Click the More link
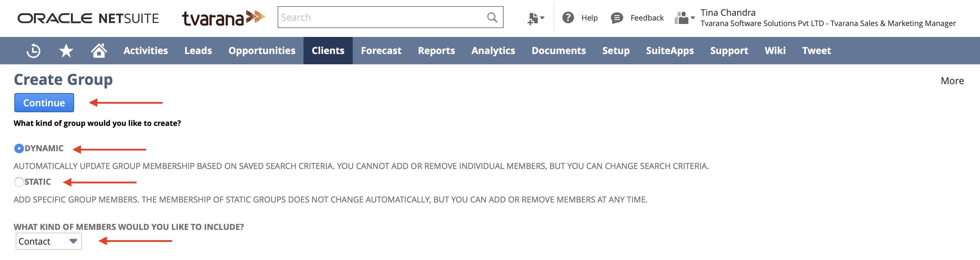 click(952, 81)
